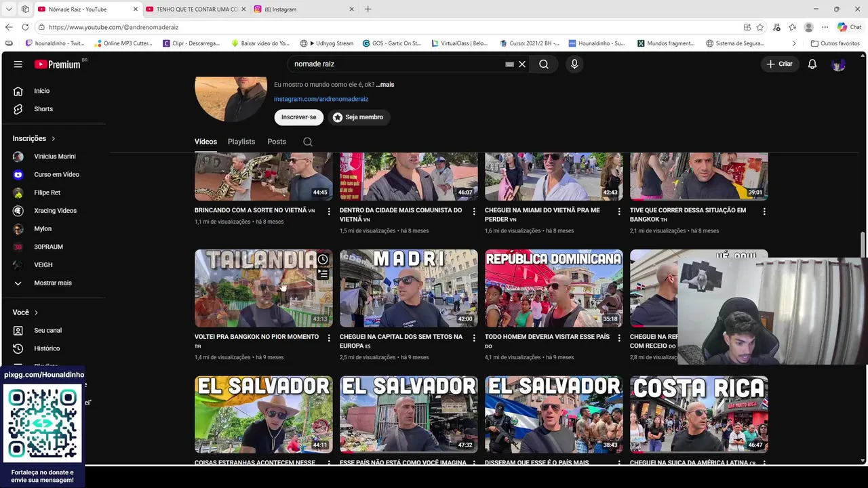Click the browser address bar URL
This screenshot has height=488, width=868.
coord(113,27)
